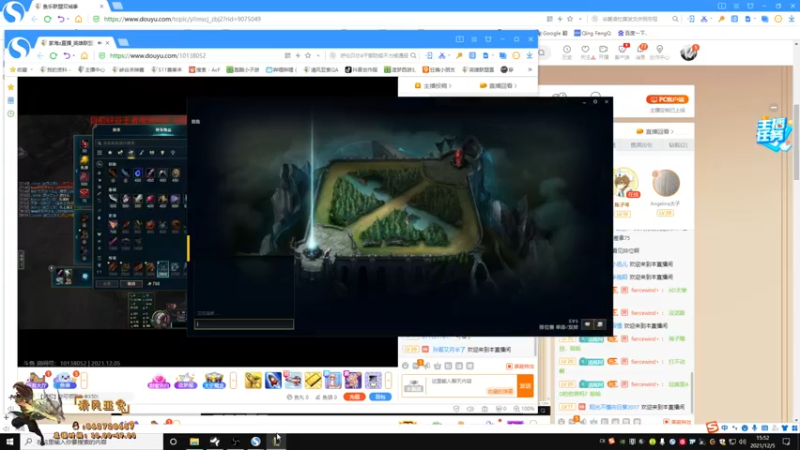Open the 百度一下 bookmark link in the back window

[x=633, y=33]
